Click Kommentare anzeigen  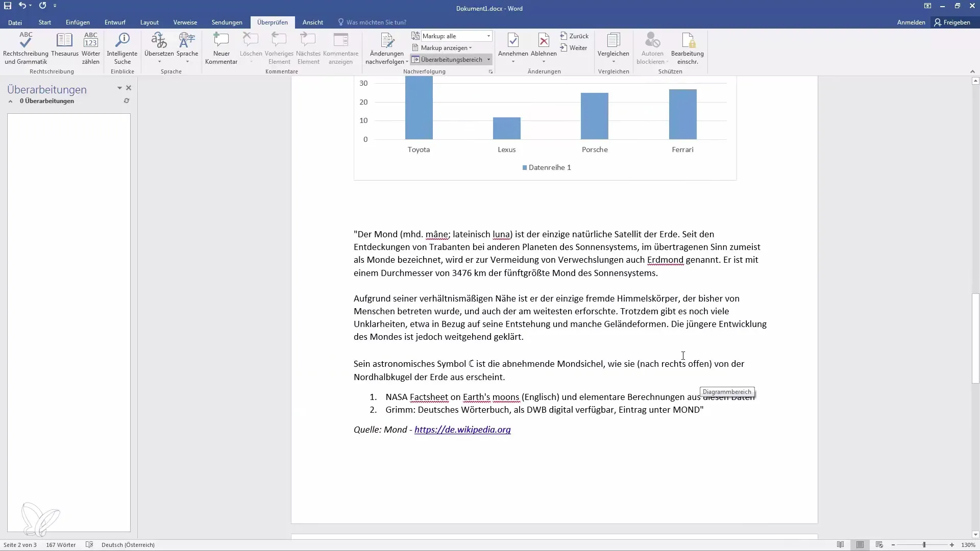pos(340,48)
